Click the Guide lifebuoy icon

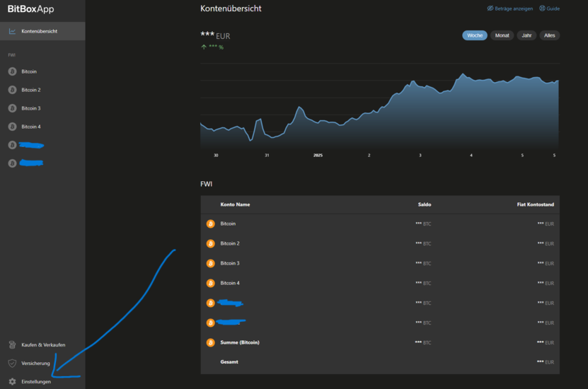(x=542, y=8)
